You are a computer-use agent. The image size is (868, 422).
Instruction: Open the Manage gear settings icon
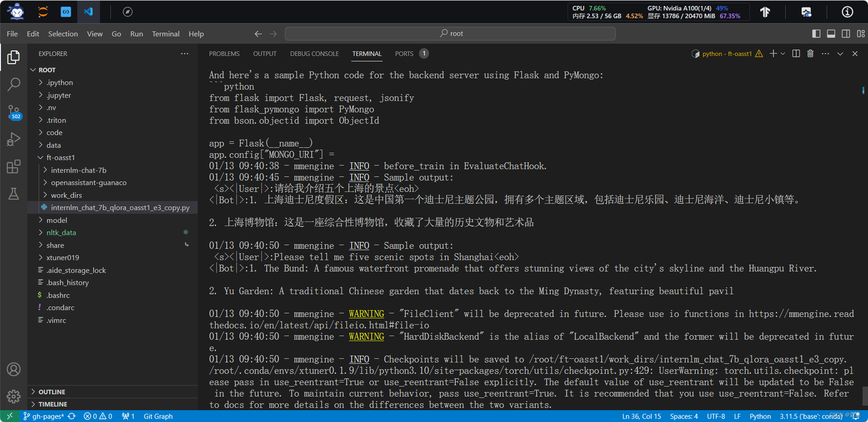point(14,397)
